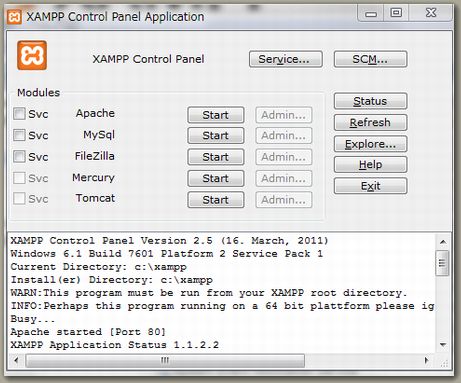Click the log's scroll up arrow
The height and width of the screenshot is (383, 461).
443,241
